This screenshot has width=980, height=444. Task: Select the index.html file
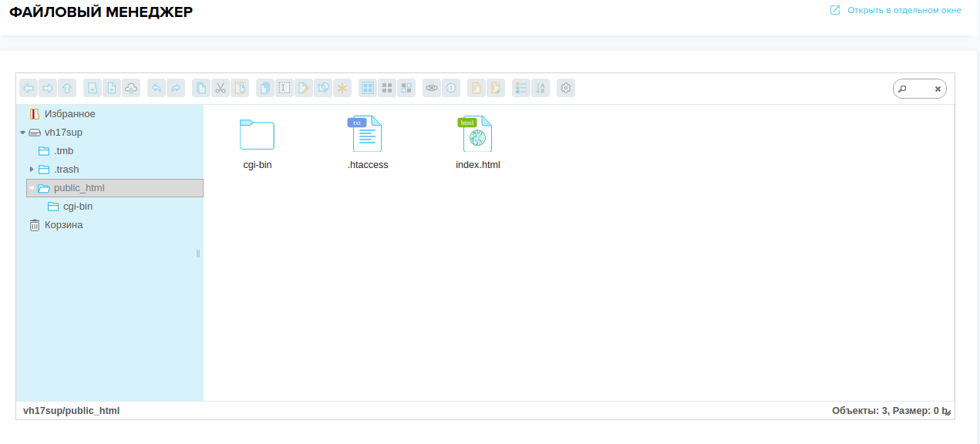[x=477, y=143]
